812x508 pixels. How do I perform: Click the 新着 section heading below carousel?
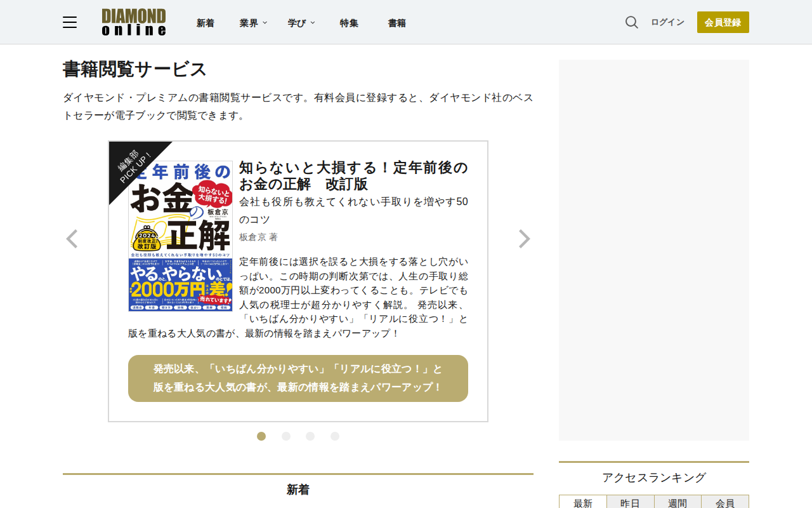298,490
